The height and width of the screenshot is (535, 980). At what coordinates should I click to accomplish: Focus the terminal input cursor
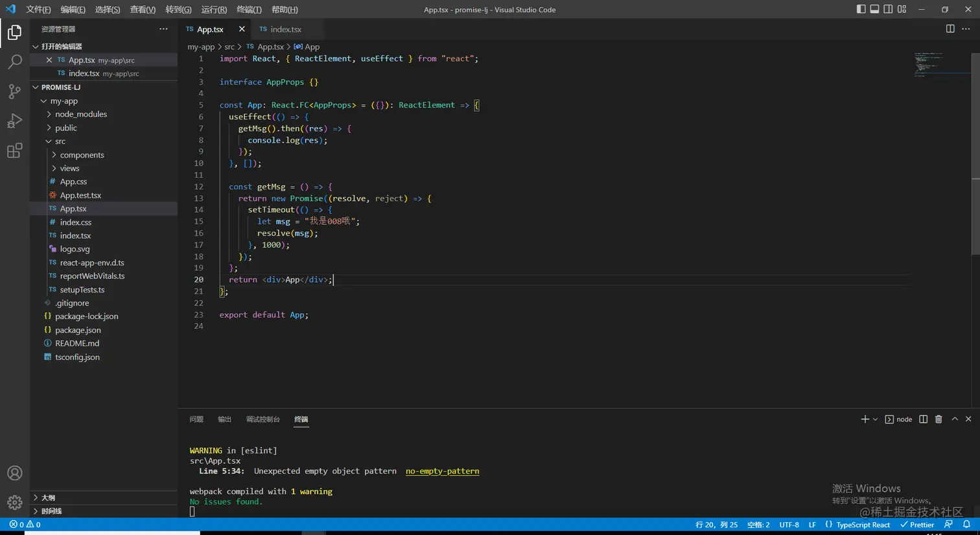pyautogui.click(x=192, y=512)
